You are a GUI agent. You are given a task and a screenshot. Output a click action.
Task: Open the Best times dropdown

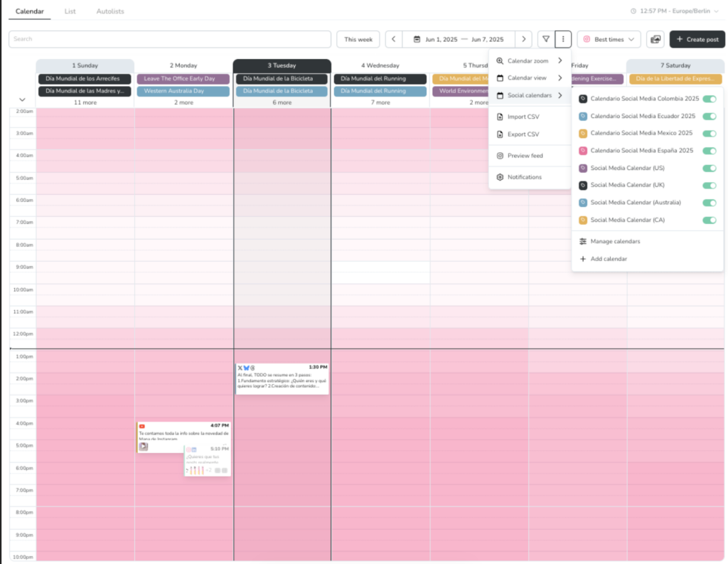click(608, 39)
